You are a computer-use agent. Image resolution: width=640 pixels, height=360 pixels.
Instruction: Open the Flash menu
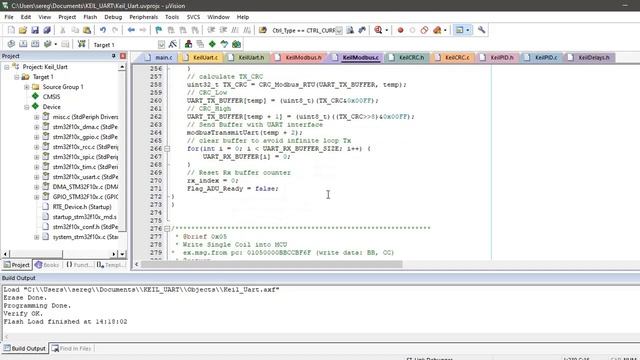coord(90,17)
